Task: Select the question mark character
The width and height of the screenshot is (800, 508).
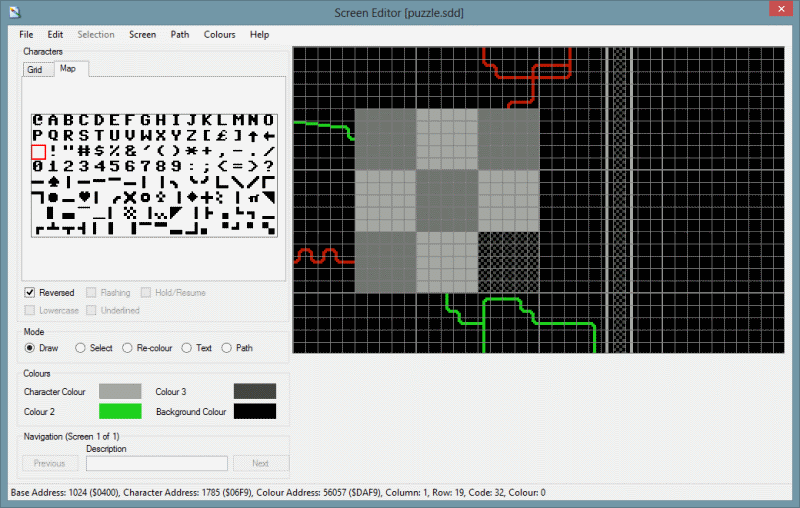Action: point(269,166)
